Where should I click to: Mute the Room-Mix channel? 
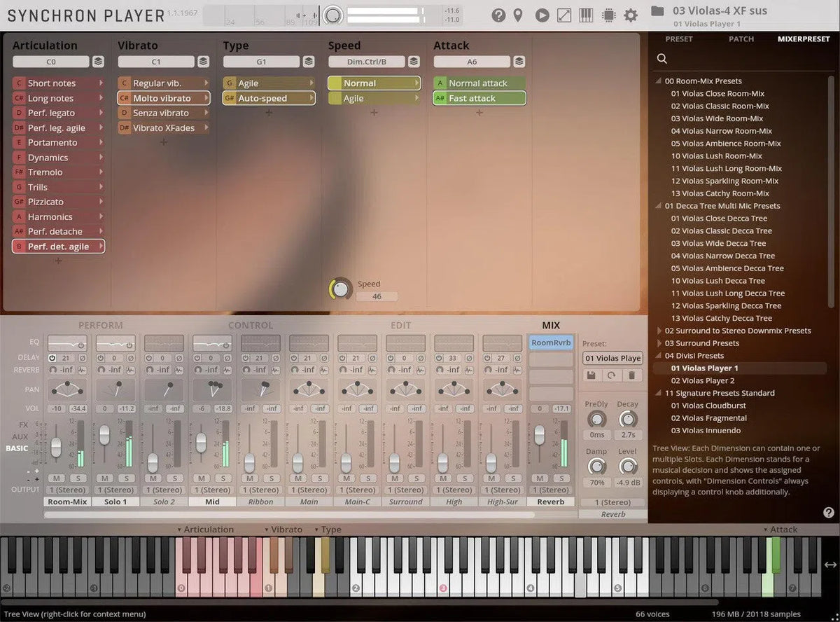pyautogui.click(x=56, y=478)
